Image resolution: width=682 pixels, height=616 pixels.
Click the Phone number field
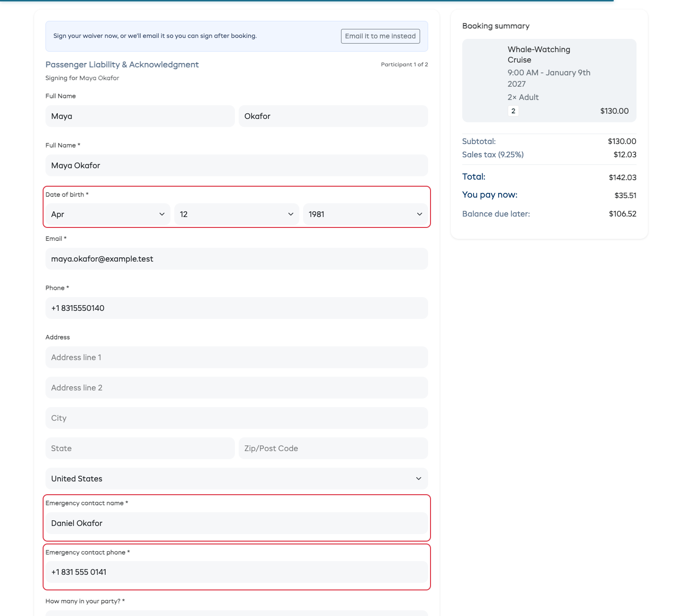237,308
